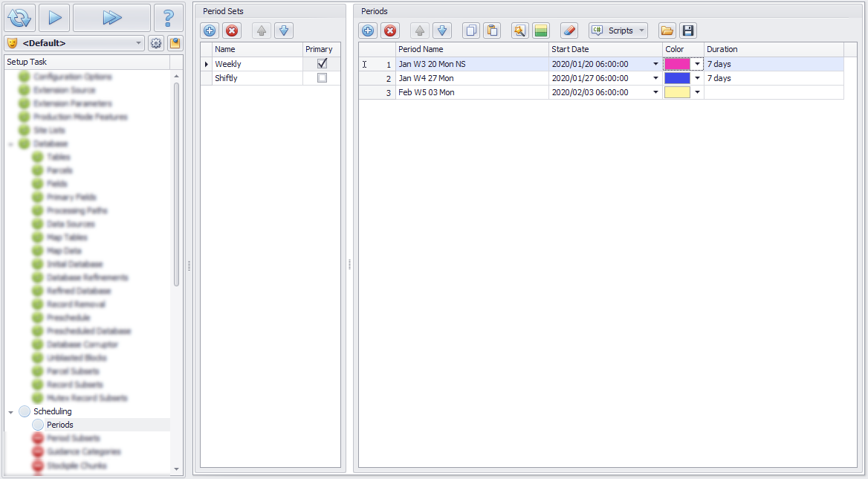
Task: Select period name Jan W4 27 Mon
Action: pos(426,78)
